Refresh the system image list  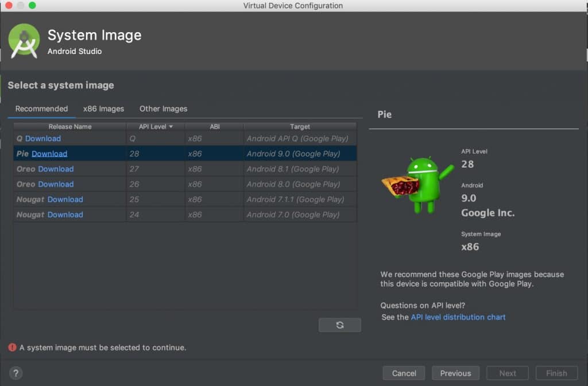click(x=339, y=325)
